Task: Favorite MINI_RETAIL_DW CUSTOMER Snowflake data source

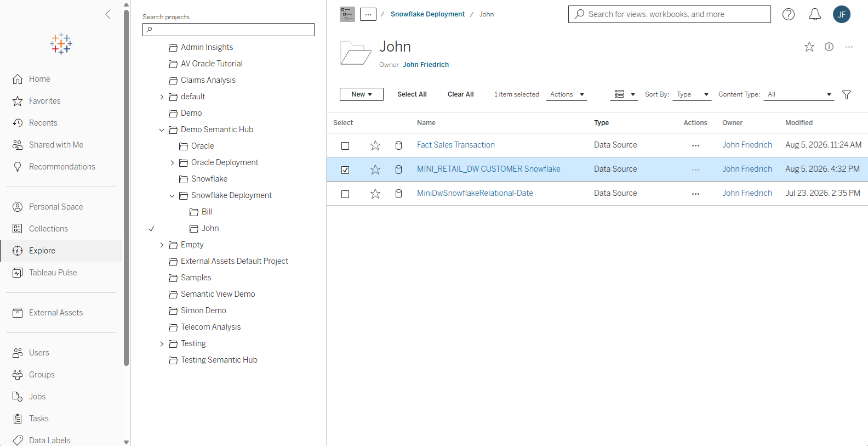Action: pos(375,170)
